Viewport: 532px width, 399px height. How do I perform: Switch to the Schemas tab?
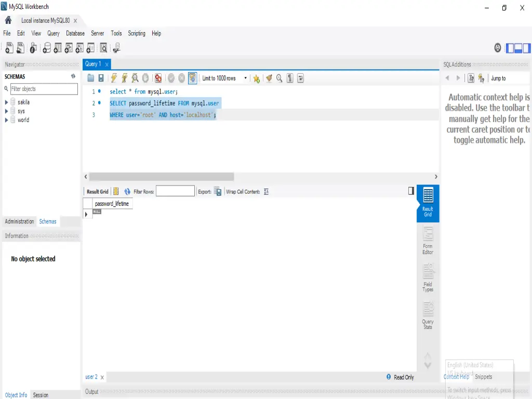pos(47,221)
